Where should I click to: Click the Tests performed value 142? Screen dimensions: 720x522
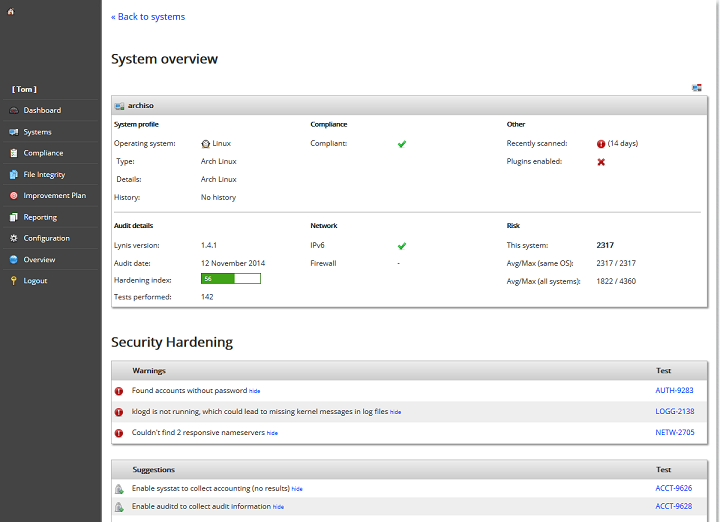tap(207, 297)
